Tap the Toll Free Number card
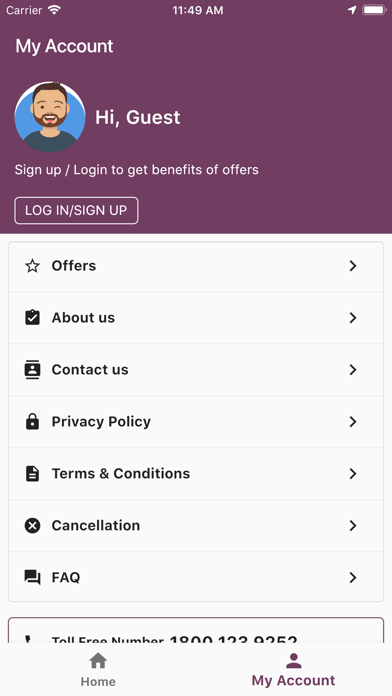Viewport: 392px width, 696px height. (196, 630)
